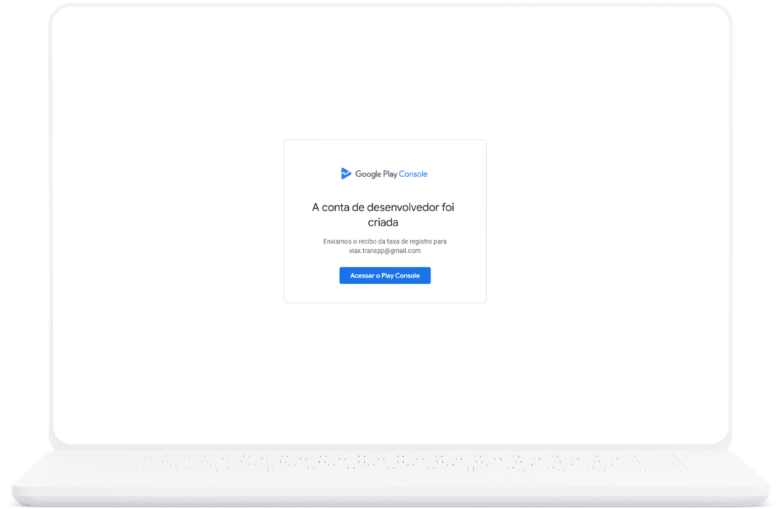The height and width of the screenshot is (509, 782).
Task: Click the Google Play Console triangle logo
Action: [x=346, y=174]
